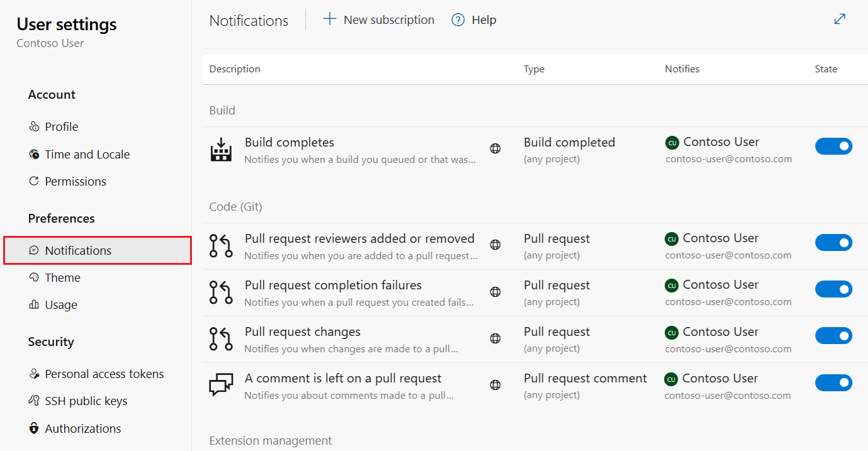Disable the pull request comment notification toggle

(x=834, y=382)
